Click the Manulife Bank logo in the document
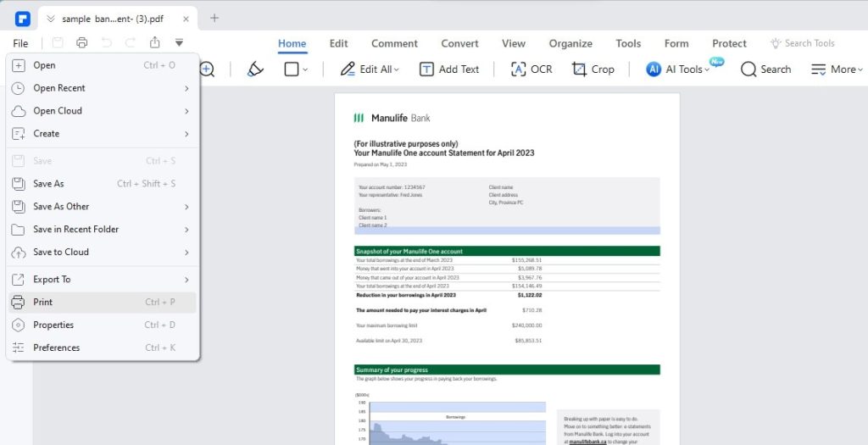 click(x=392, y=118)
